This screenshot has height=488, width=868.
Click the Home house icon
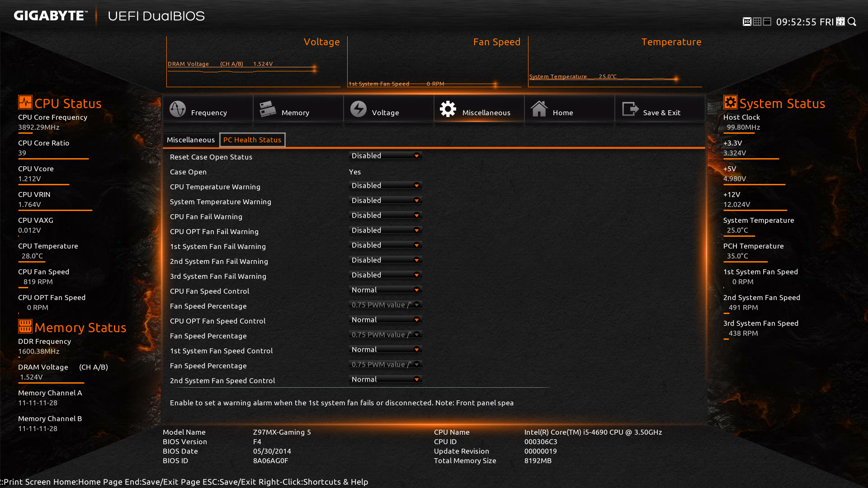click(539, 109)
